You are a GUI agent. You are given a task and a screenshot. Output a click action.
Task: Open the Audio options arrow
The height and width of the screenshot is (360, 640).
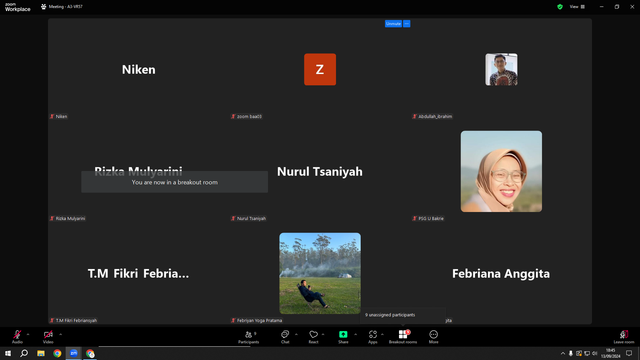(x=28, y=334)
